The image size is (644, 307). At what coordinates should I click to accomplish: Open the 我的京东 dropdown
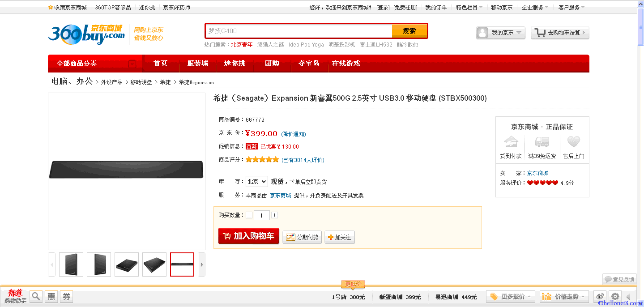coord(501,33)
